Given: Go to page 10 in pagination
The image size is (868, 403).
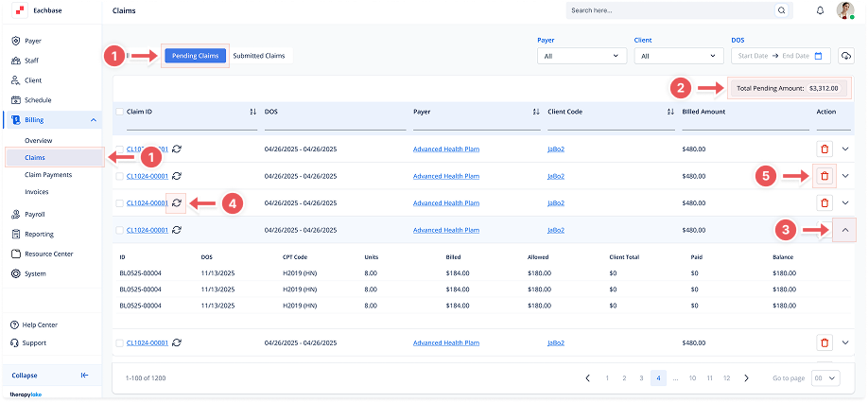Looking at the screenshot, I should (x=693, y=378).
